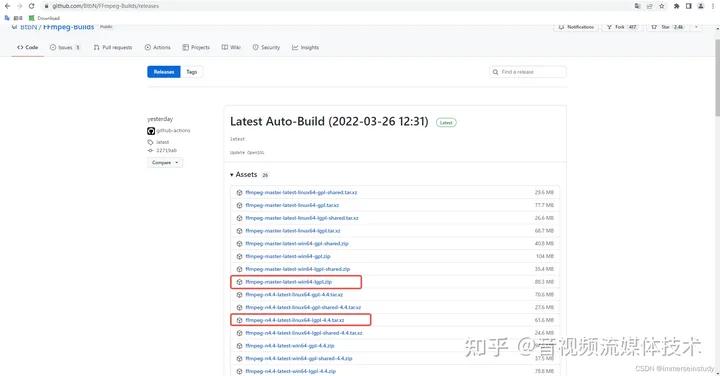Click package icon beside ffmpeg-n4.4-latest-win64-gpl-4.4.zip
Image resolution: width=720 pixels, height=376 pixels.
click(239, 346)
